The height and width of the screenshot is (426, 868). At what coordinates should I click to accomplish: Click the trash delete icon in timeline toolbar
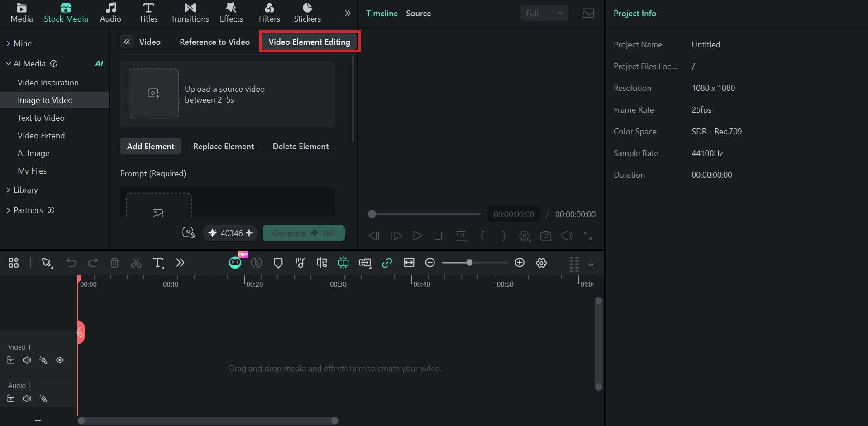coord(114,263)
